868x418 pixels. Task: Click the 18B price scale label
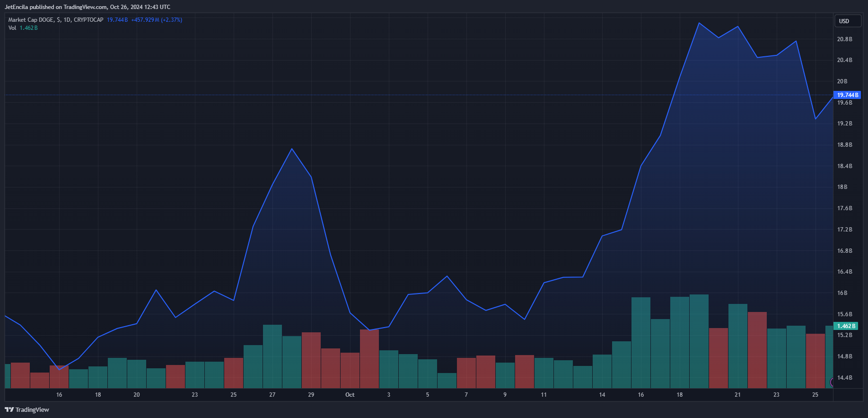point(842,187)
